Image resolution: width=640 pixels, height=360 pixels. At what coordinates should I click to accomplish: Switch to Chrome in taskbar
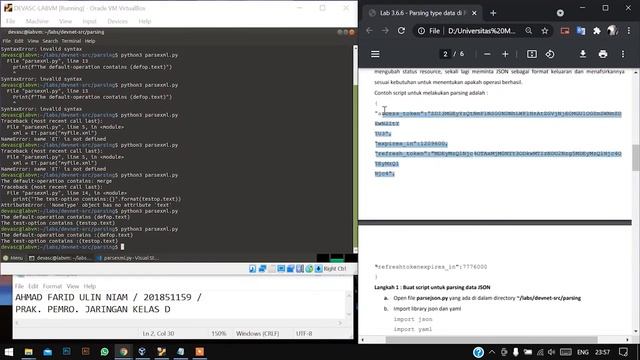click(x=124, y=352)
